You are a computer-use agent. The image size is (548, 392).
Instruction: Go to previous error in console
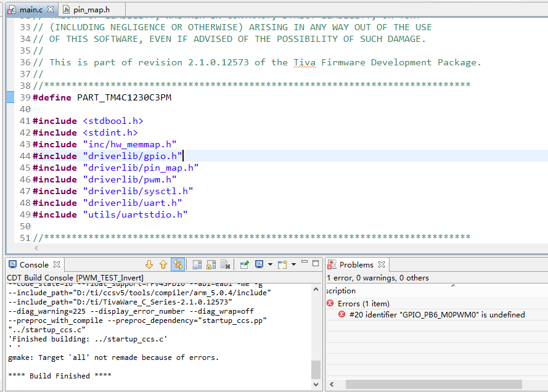point(163,264)
